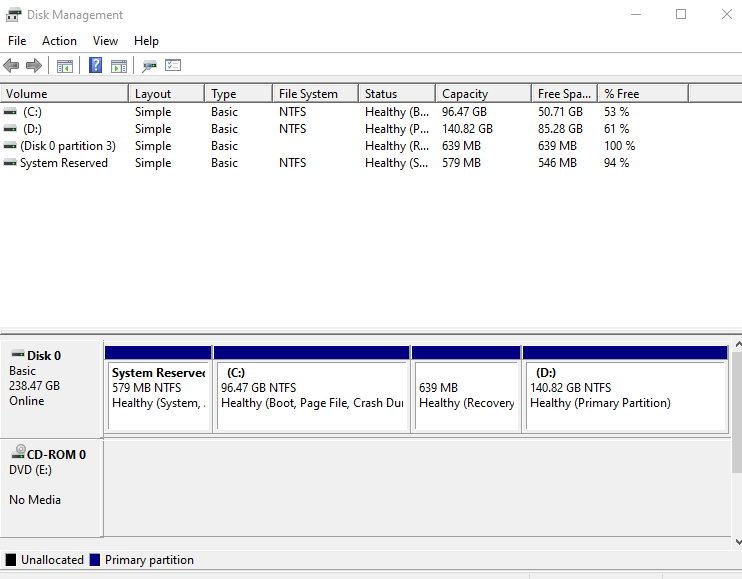The height and width of the screenshot is (579, 742).
Task: Click the black Unallocated legend swatch
Action: pos(10,560)
